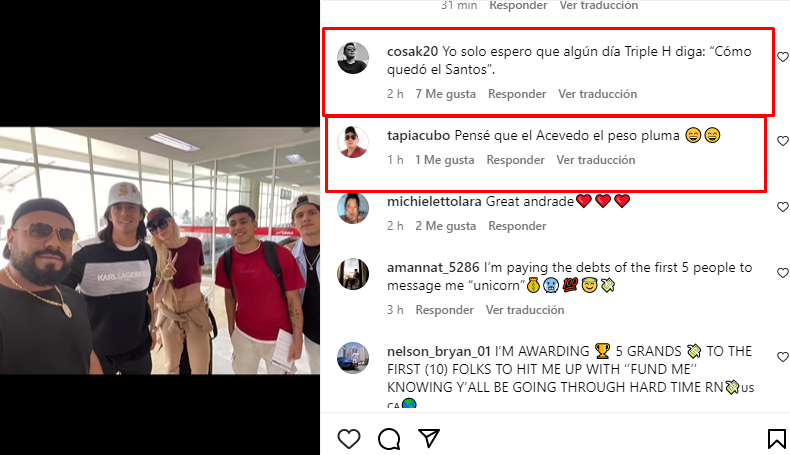View the 2 Me gusta on michielettolara's comment
This screenshot has width=790, height=455.
tap(445, 226)
